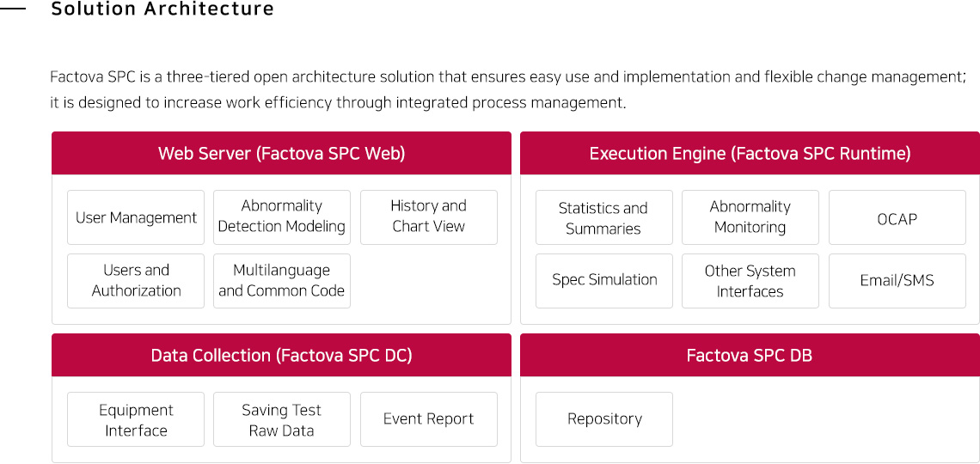Select the Abnormality Detection Modeling box

click(x=282, y=217)
